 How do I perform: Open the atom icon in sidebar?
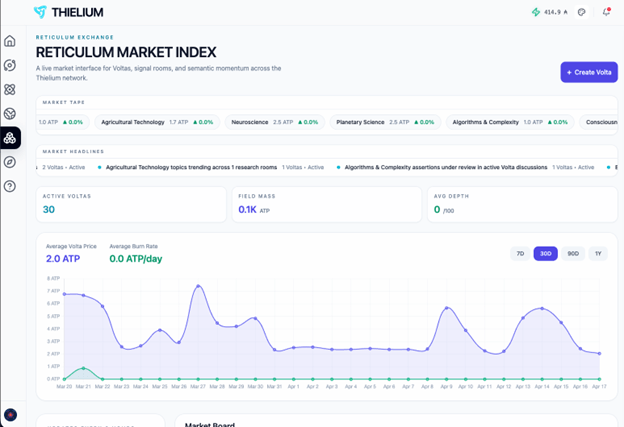coord(10,89)
